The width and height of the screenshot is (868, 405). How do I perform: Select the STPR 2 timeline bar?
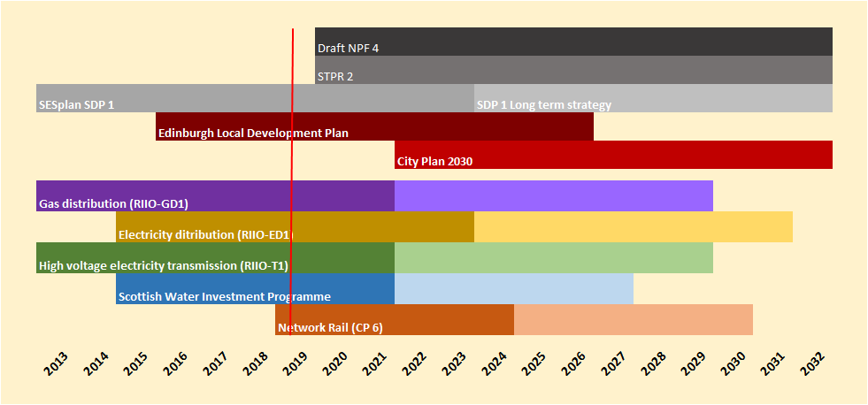coord(573,70)
